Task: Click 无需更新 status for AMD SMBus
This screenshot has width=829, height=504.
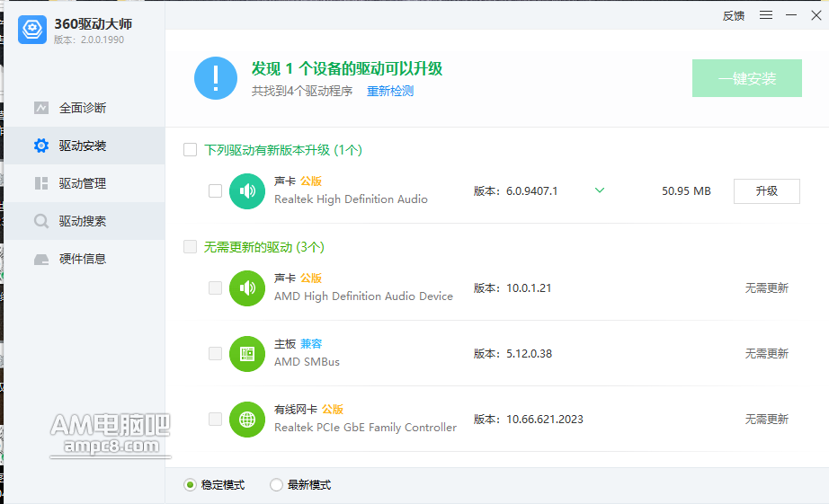Action: click(767, 353)
